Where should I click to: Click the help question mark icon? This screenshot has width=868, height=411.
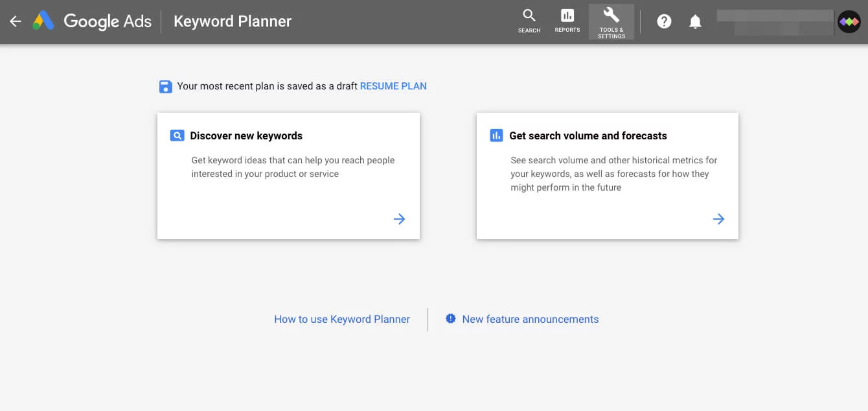(664, 21)
